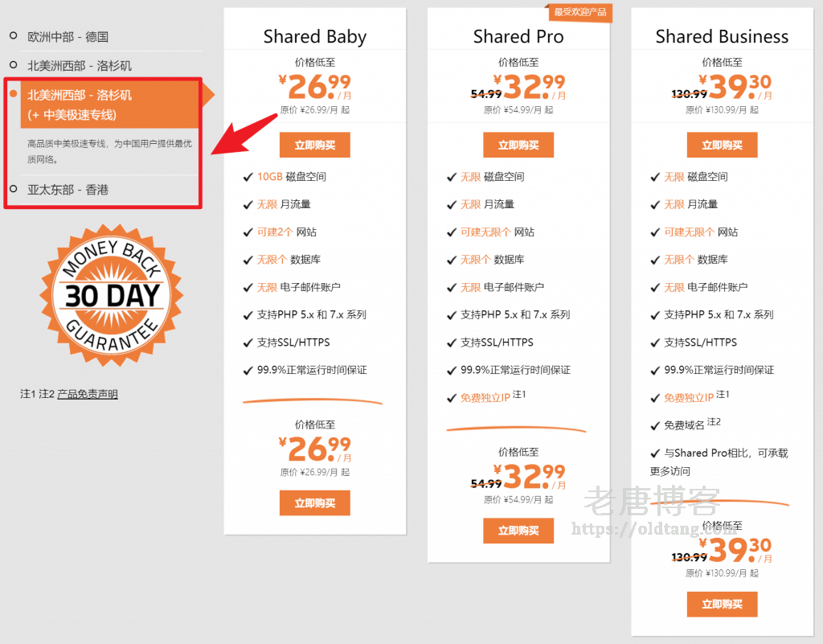Screen dimensions: 823x644
Task: Click the checkmark next to 免费域名
Action: 655,425
